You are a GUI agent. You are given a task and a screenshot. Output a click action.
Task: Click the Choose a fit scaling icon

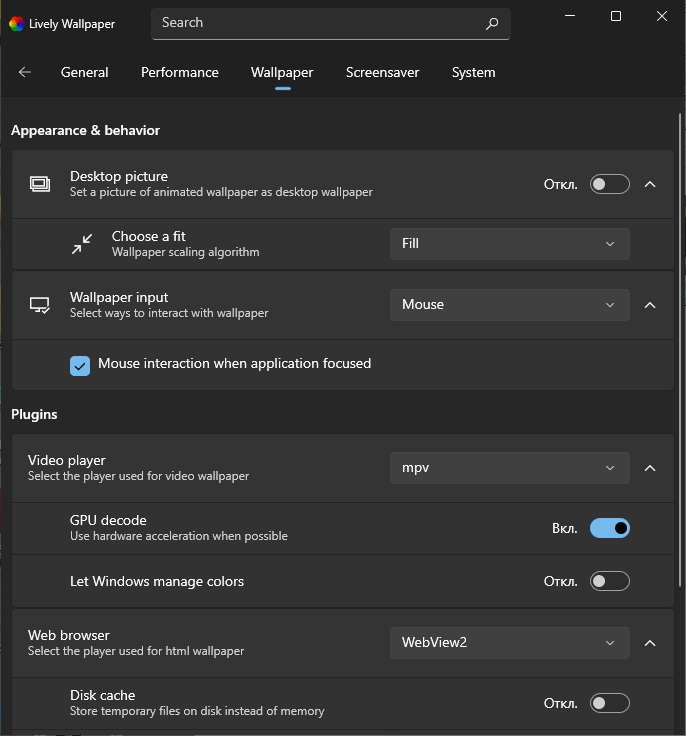82,244
